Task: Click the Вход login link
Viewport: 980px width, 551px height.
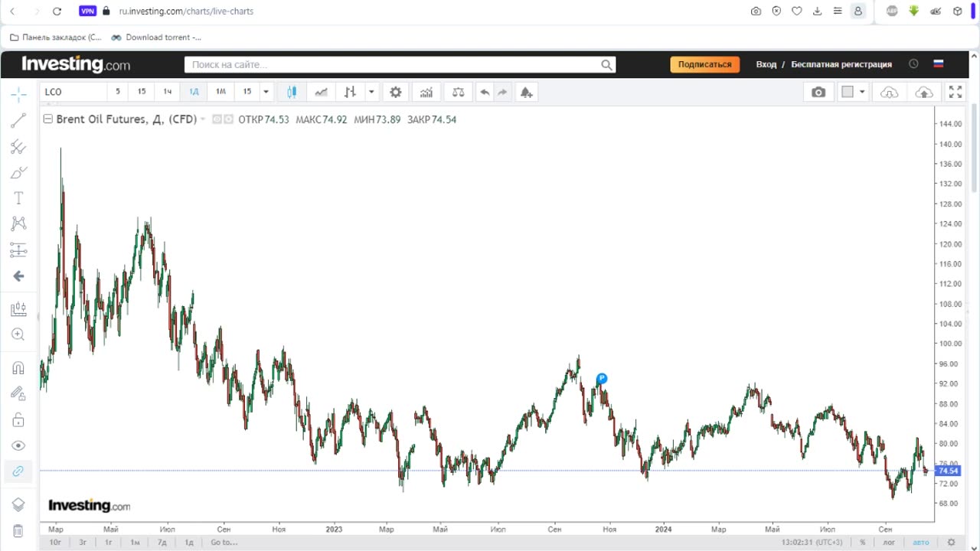Action: tap(766, 64)
